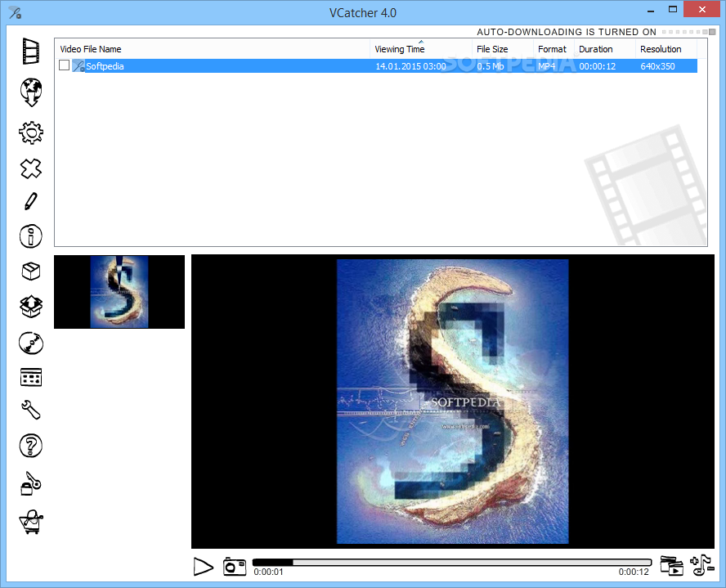The height and width of the screenshot is (588, 726).
Task: Open help question mark icon
Action: [x=31, y=446]
